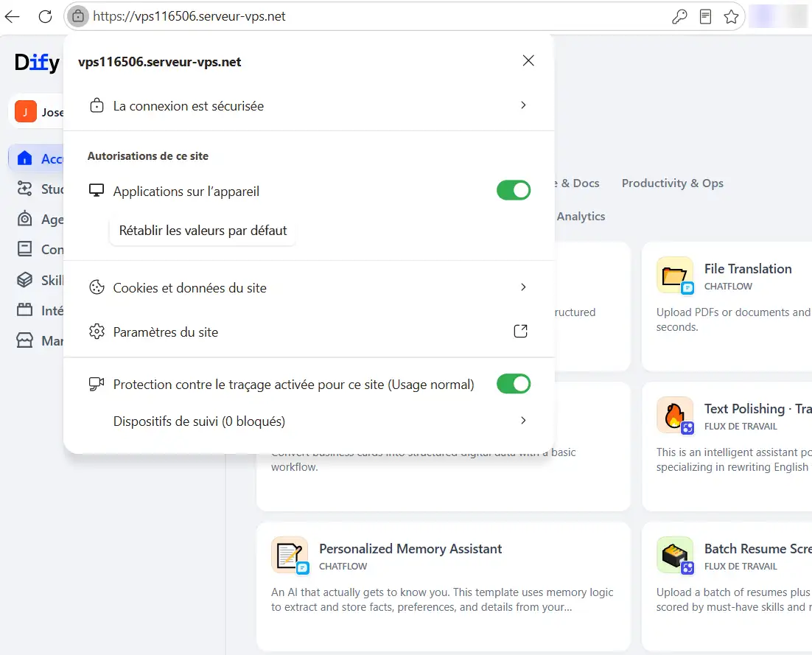Screen dimensions: 812x655
Task: Click FLUX DE TRAVAIL under Batch Resume
Action: 741,566
